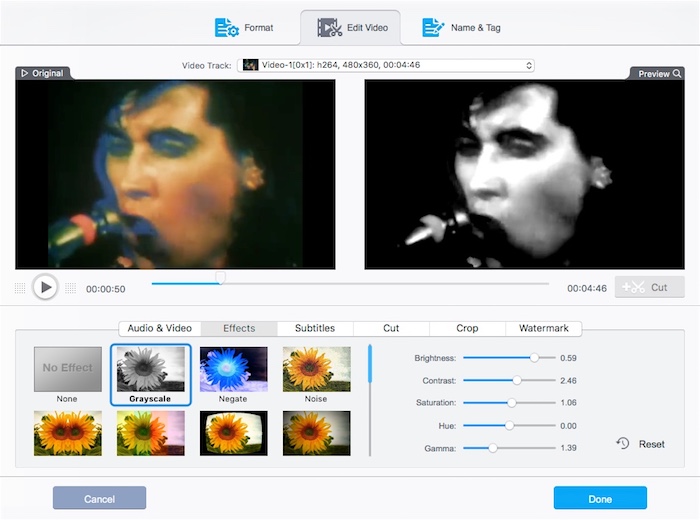700x520 pixels.
Task: Click the Gamma value 1.39
Action: click(568, 448)
